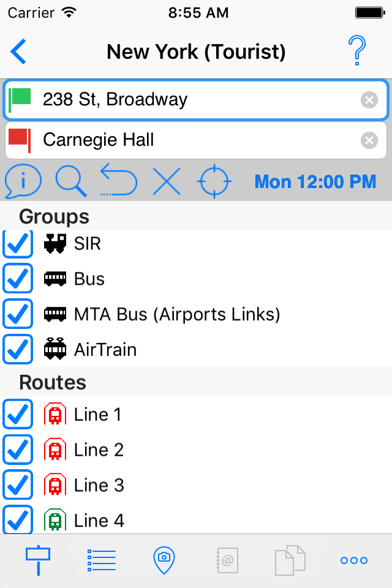This screenshot has width=392, height=588.
Task: Open the more options ellipsis icon
Action: pyautogui.click(x=353, y=560)
